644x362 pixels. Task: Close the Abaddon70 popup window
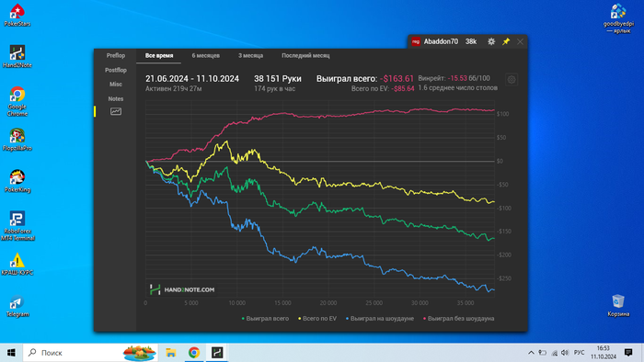pos(520,41)
